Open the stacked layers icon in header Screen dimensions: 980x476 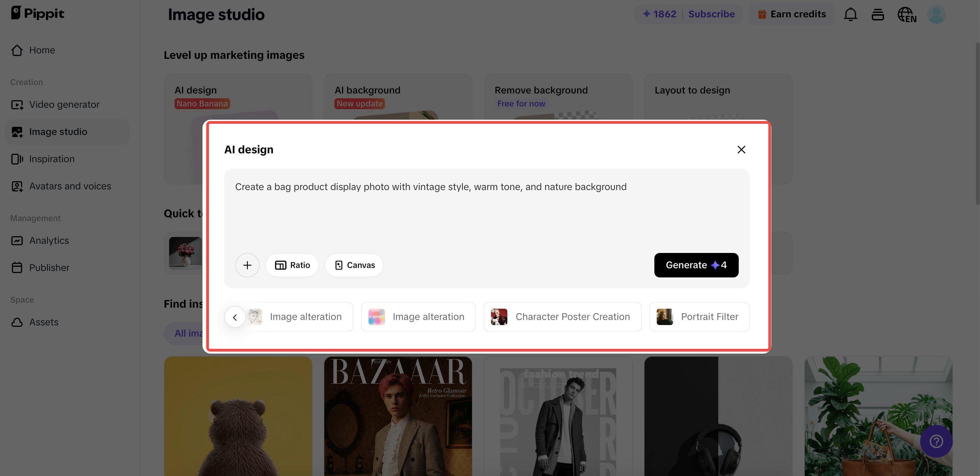(x=877, y=14)
